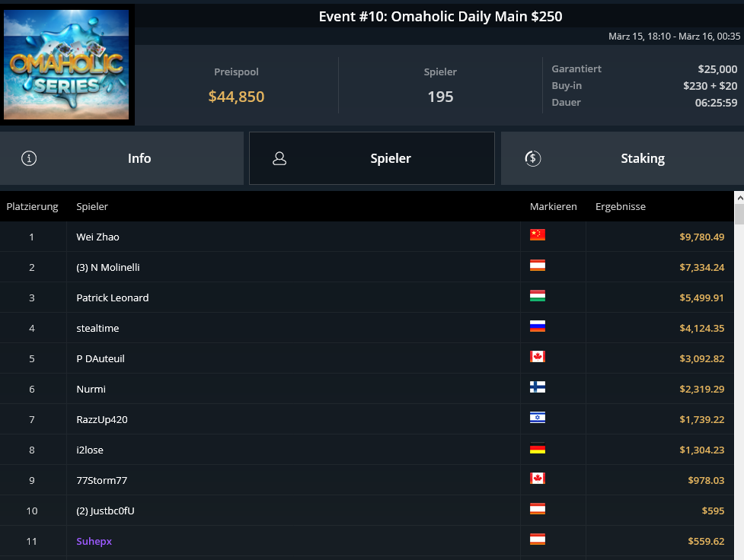Select player Wei Zhao
Viewport: 744px width, 560px height.
[97, 237]
